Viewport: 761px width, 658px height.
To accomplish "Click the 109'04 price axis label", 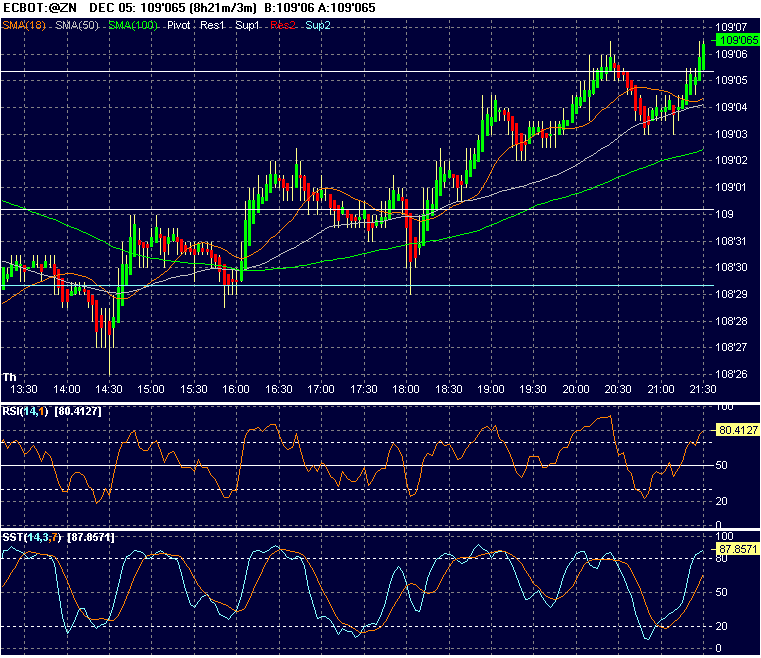I will coord(731,107).
